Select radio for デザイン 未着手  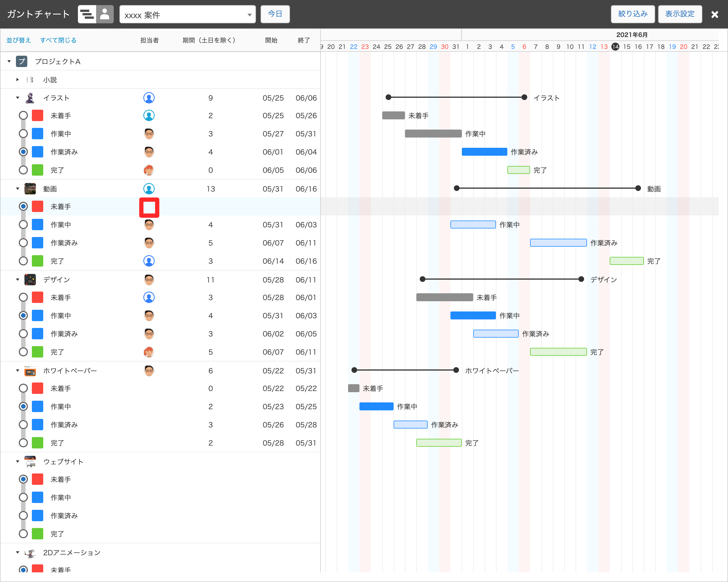tap(23, 297)
